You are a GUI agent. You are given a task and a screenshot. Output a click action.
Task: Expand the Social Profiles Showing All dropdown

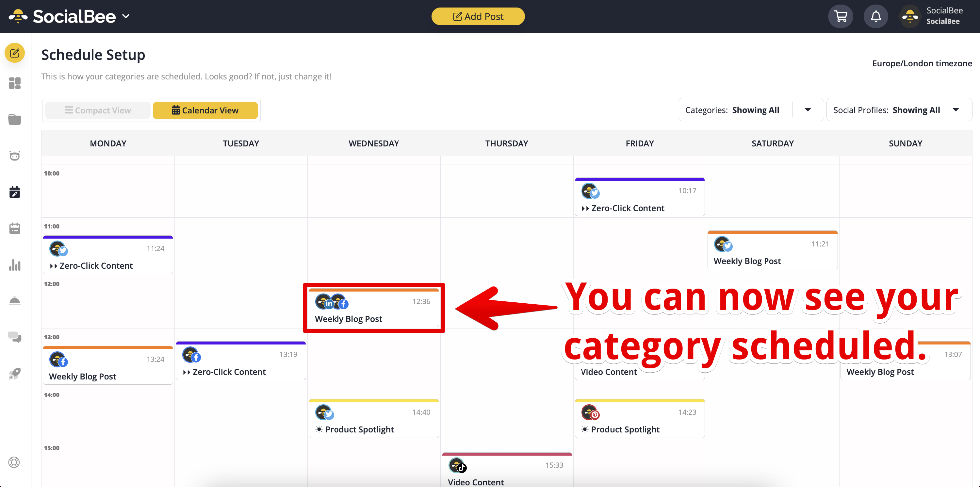[899, 110]
